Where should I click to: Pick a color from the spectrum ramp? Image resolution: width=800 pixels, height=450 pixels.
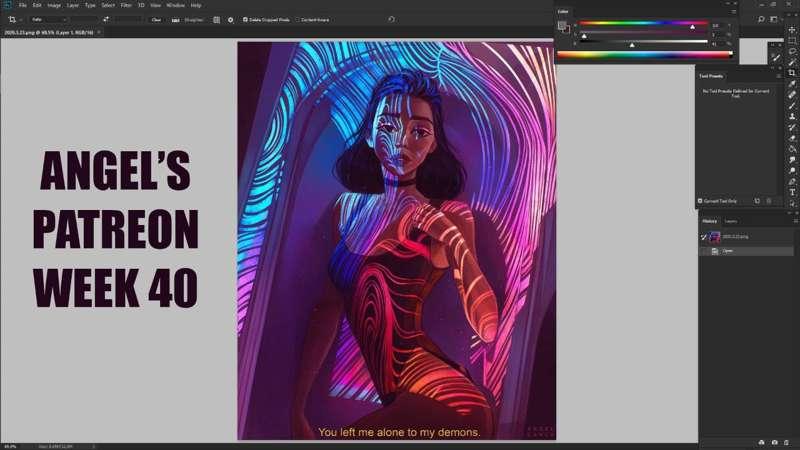point(644,55)
